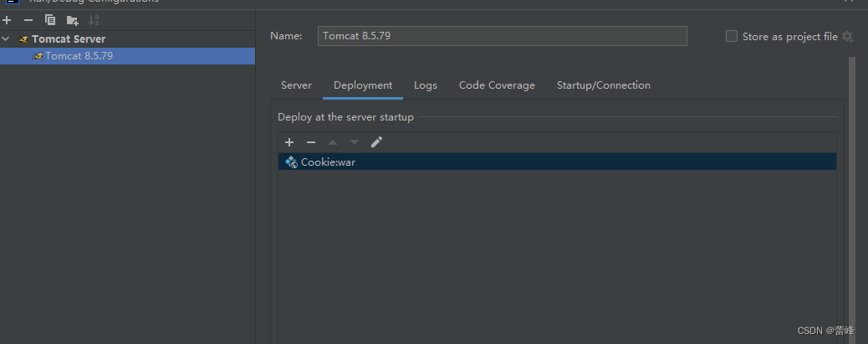The image size is (868, 344).
Task: Select Cookie:war deployment artifact
Action: (557, 162)
